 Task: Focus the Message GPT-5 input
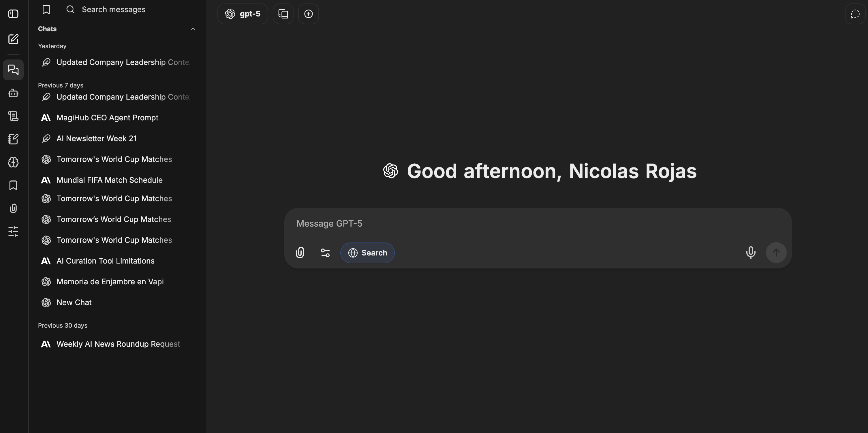(x=538, y=224)
